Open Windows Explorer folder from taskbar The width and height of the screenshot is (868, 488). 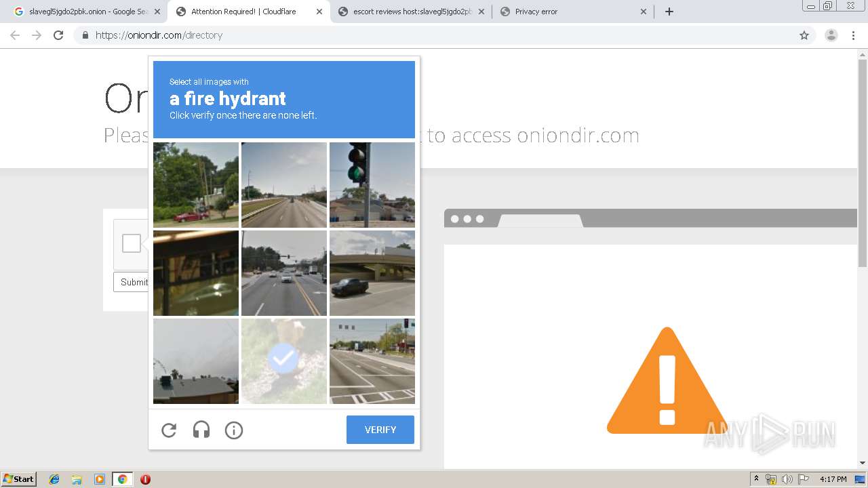(77, 479)
